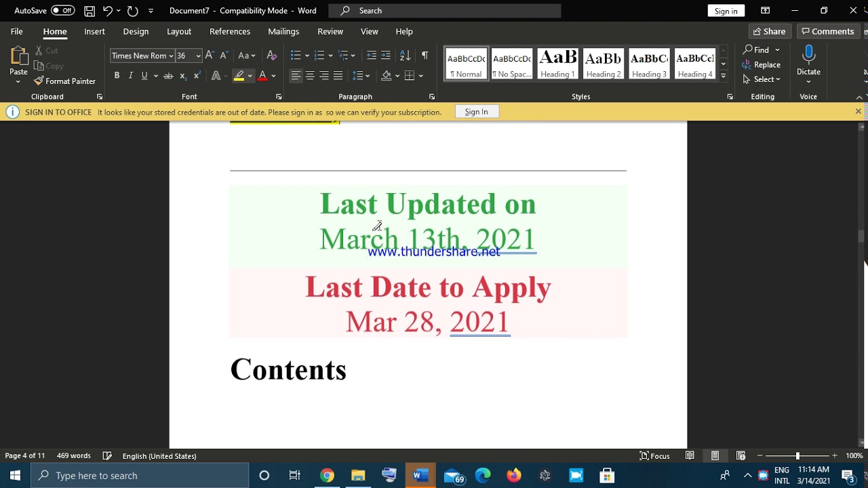Viewport: 868px width, 488px height.
Task: Open the Insert tab
Action: point(94,32)
